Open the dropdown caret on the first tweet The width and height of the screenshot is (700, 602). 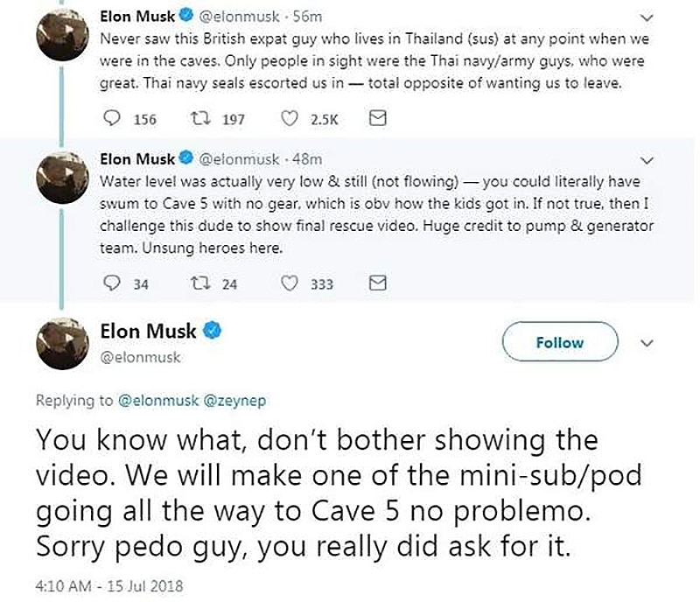pyautogui.click(x=647, y=16)
